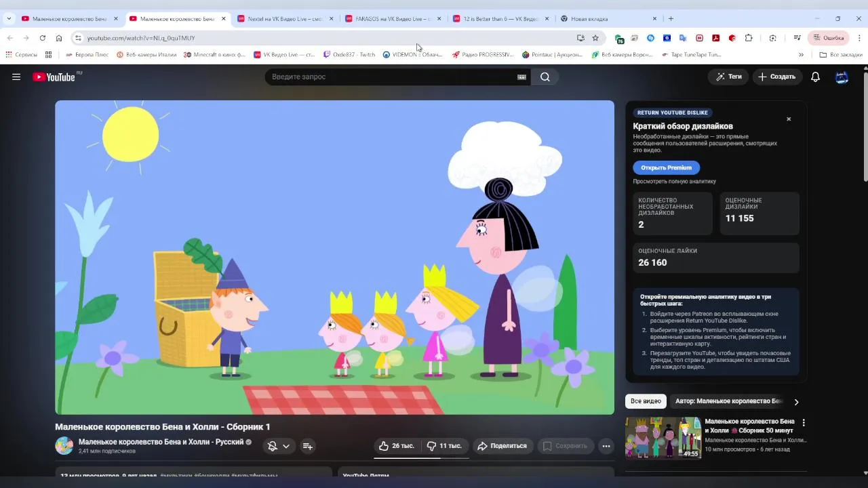This screenshot has width=868, height=488.
Task: Open a new tab with plus button
Action: 671,18
